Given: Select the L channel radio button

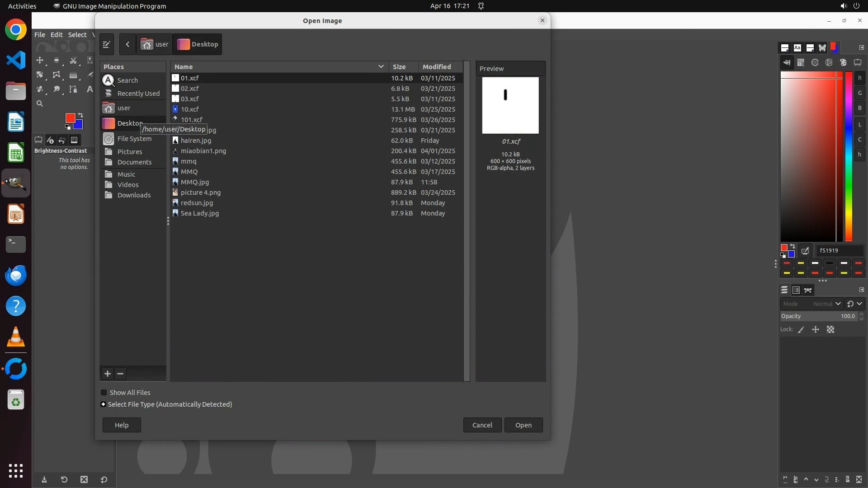Looking at the screenshot, I should coord(859,125).
